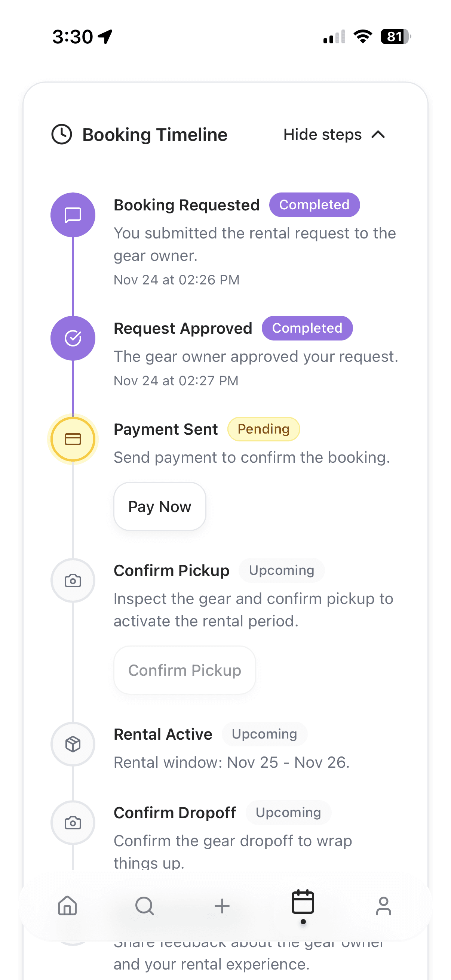Tap the Confirm Pickup camera icon
This screenshot has width=451, height=980.
coord(73,580)
